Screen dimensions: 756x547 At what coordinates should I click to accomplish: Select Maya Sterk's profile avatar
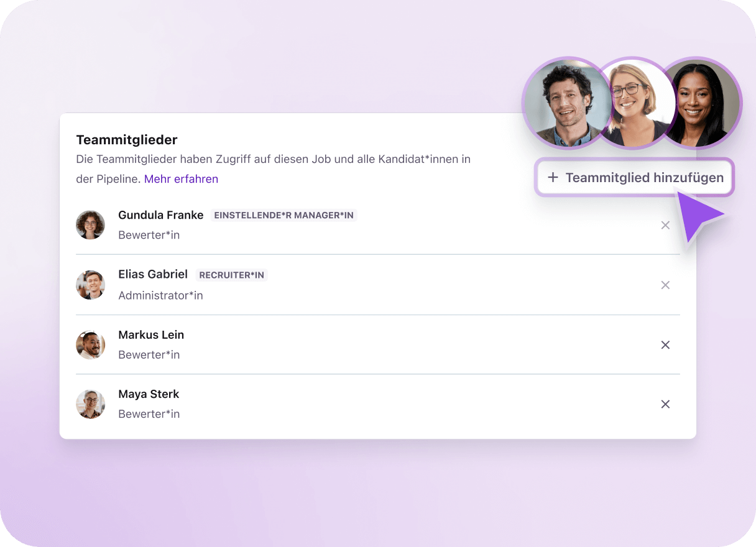click(90, 404)
